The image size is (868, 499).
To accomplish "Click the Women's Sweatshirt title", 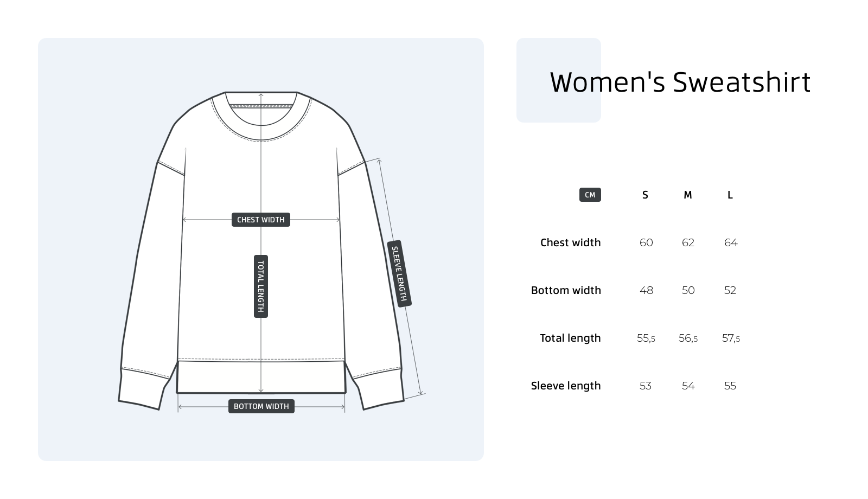I will pyautogui.click(x=680, y=82).
